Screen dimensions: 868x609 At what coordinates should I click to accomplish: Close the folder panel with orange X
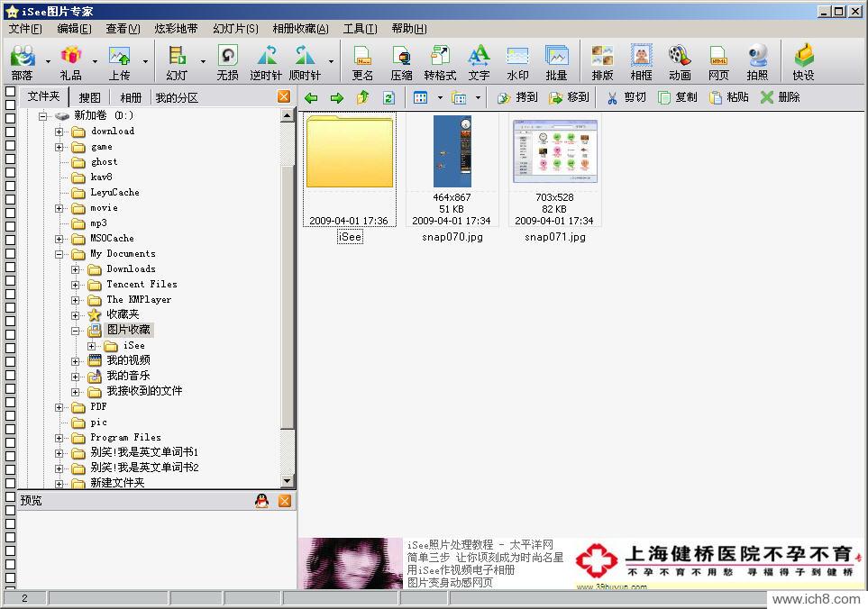(284, 97)
